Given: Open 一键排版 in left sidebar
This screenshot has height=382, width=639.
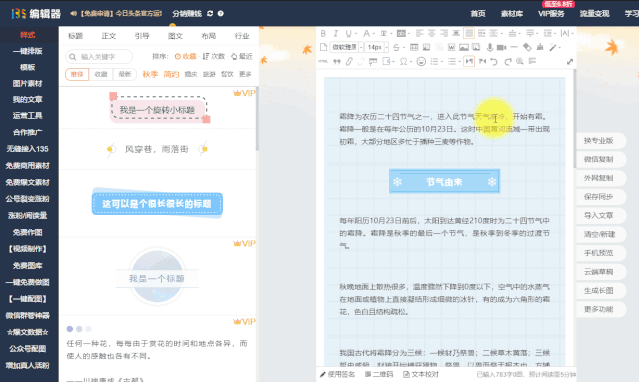Looking at the screenshot, I should 28,51.
